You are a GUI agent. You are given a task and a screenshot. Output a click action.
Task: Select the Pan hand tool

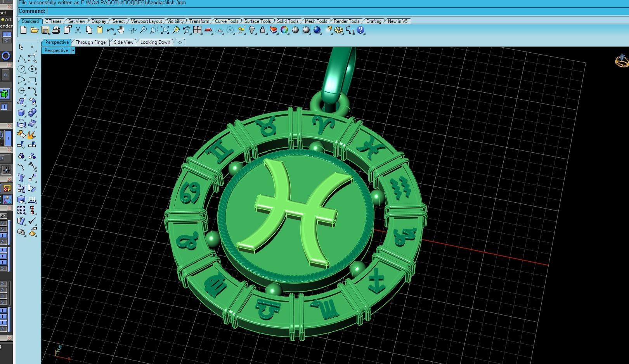[121, 30]
